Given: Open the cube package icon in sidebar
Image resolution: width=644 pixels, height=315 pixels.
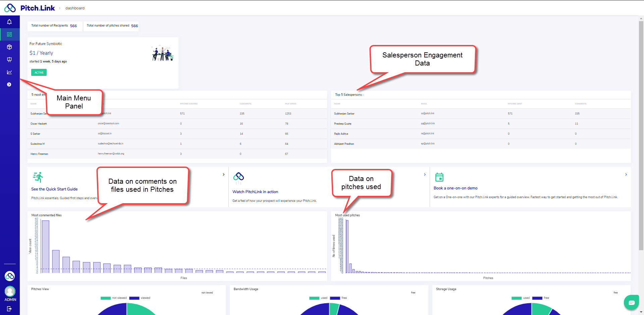Looking at the screenshot, I should tap(9, 47).
